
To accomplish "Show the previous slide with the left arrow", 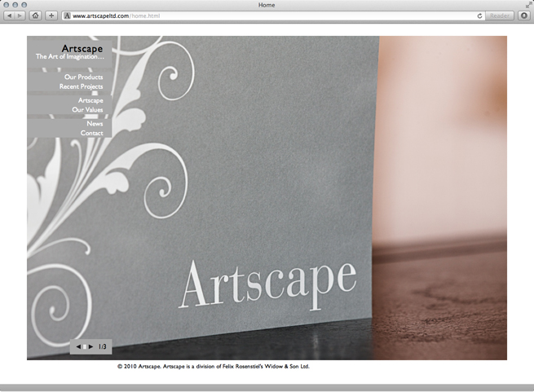I will [78, 346].
